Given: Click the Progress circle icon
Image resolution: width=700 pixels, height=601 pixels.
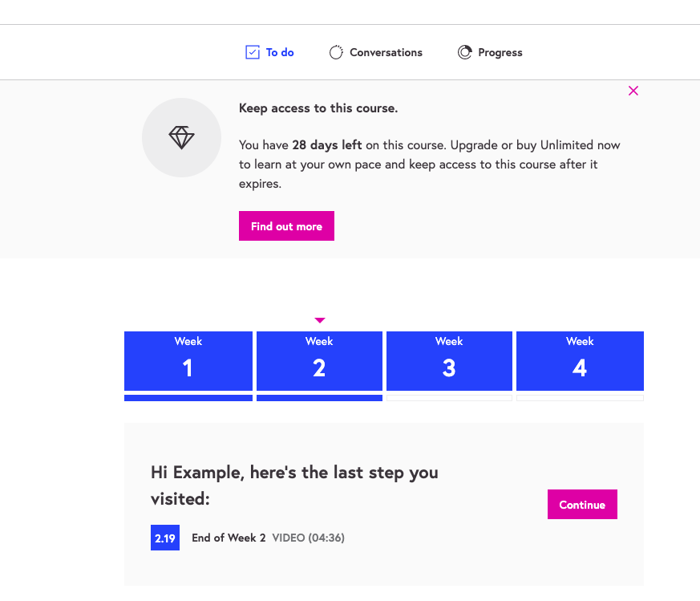Looking at the screenshot, I should tap(465, 52).
